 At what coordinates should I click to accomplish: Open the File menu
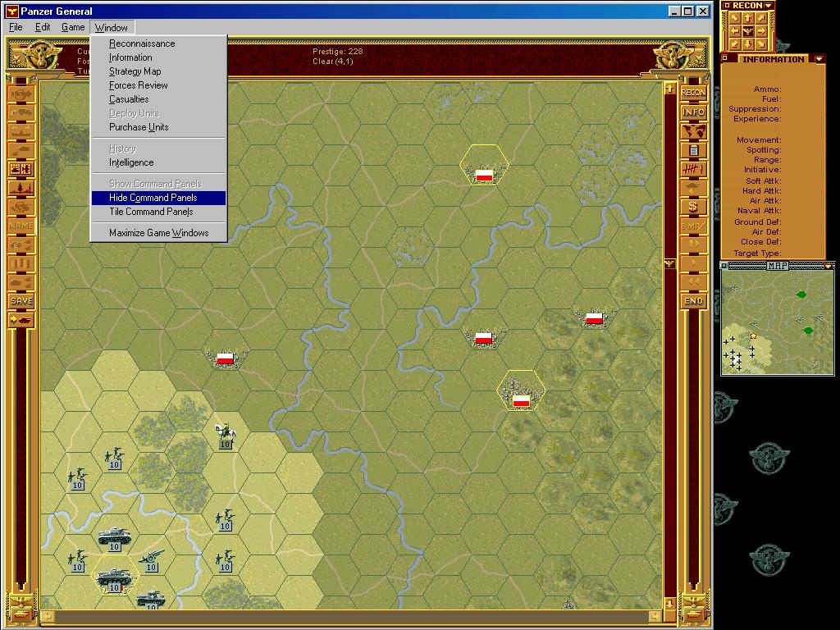click(x=16, y=27)
